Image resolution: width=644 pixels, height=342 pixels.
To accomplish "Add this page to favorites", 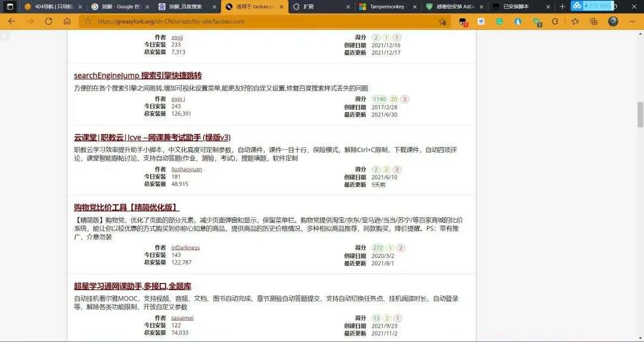I will (442, 22).
